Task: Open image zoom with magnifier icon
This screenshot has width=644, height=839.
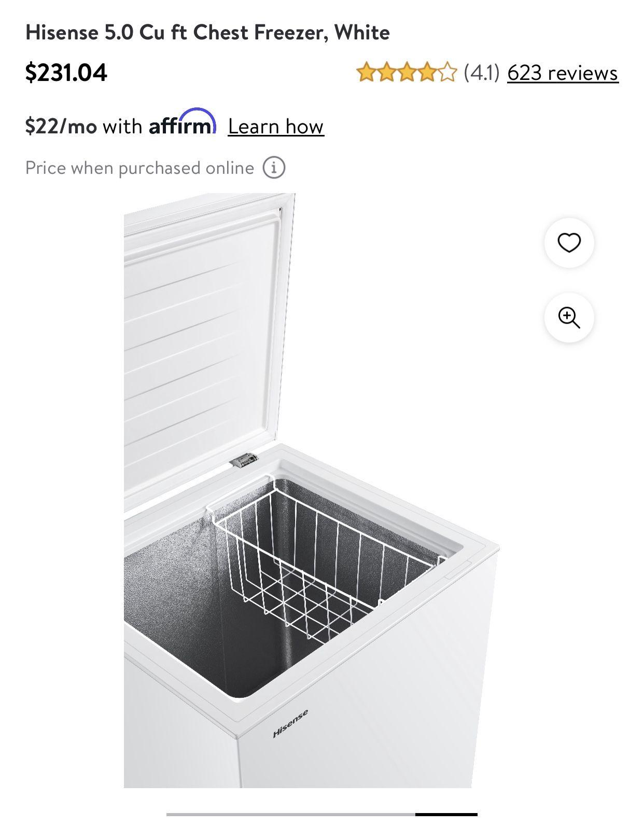Action: (569, 318)
